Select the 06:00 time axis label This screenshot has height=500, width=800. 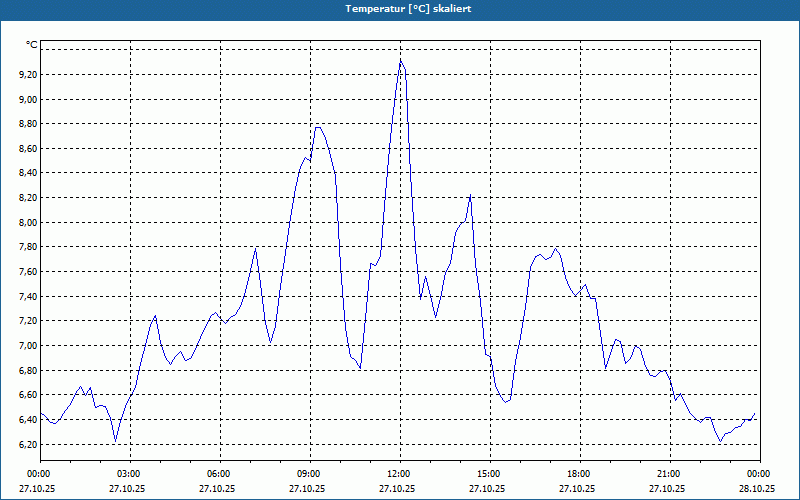[218, 474]
